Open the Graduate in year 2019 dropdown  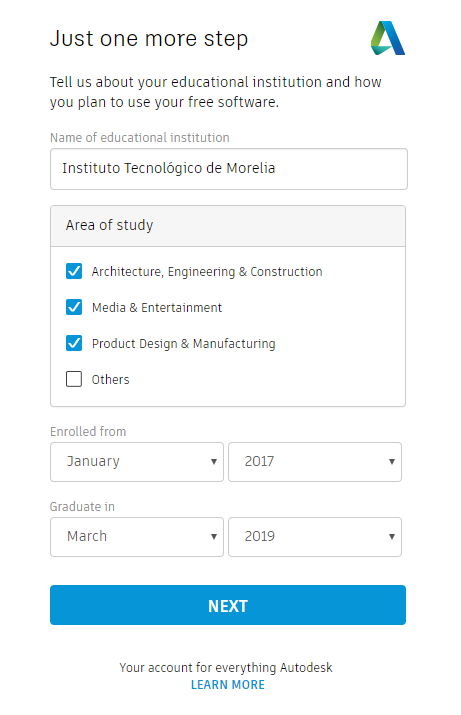(x=315, y=537)
